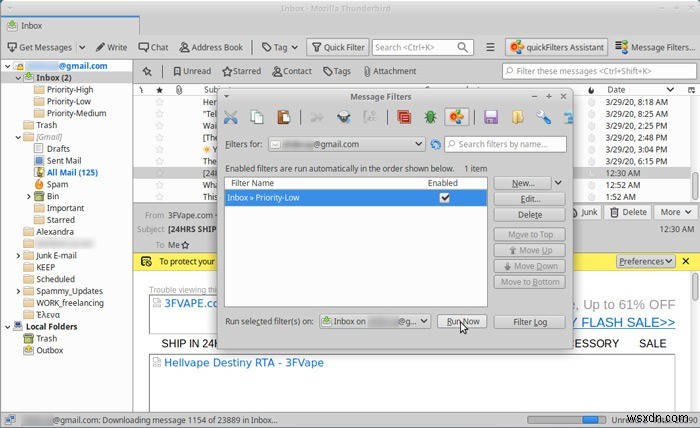Open the Sent Mail folder

tap(63, 161)
